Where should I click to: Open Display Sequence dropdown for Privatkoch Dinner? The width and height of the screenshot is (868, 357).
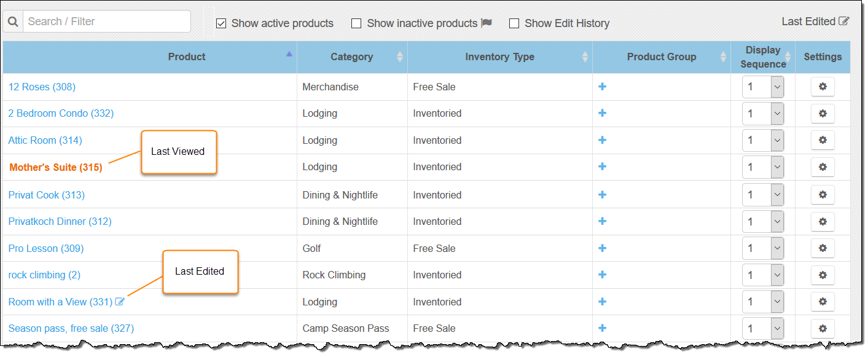coord(763,221)
